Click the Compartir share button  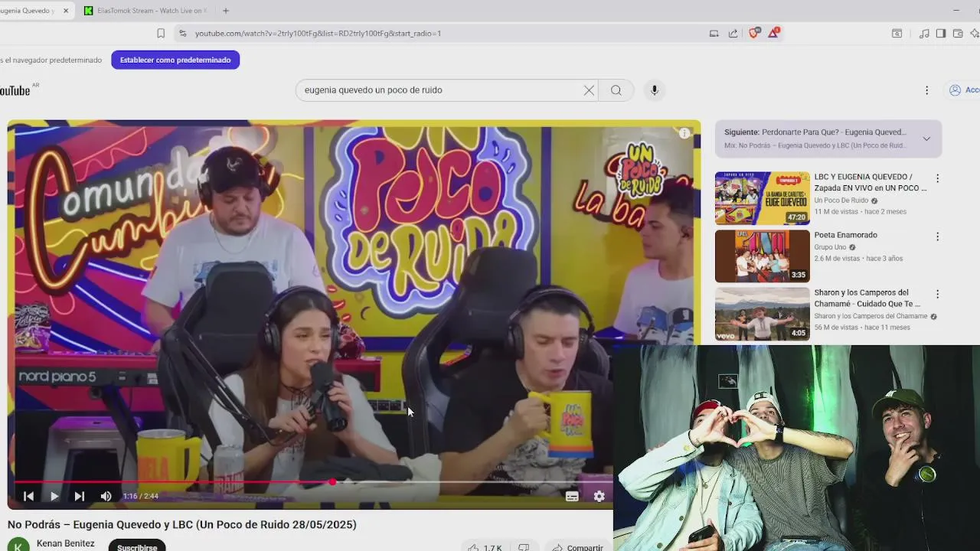[578, 546]
